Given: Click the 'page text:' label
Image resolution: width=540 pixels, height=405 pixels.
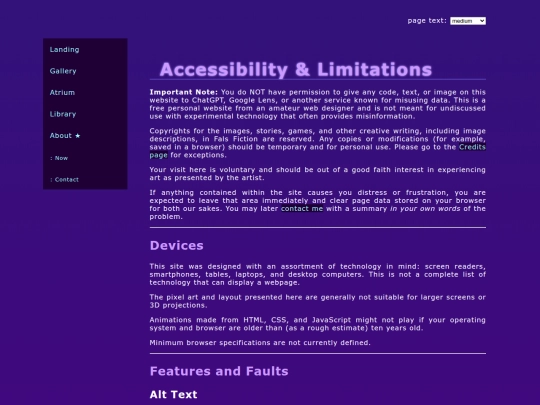Looking at the screenshot, I should click(427, 21).
